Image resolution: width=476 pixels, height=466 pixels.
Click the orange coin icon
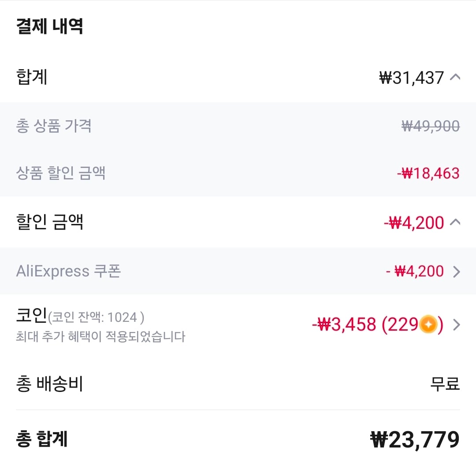[428, 325]
